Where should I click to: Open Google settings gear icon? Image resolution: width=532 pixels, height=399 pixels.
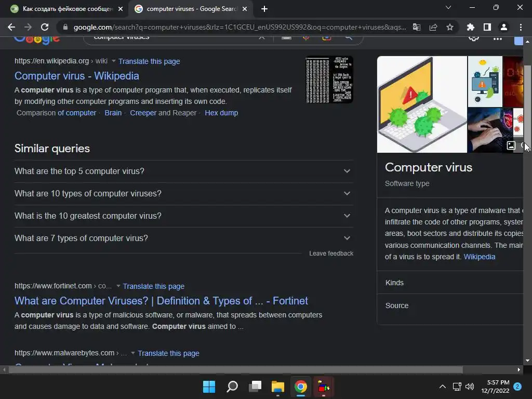click(x=474, y=38)
